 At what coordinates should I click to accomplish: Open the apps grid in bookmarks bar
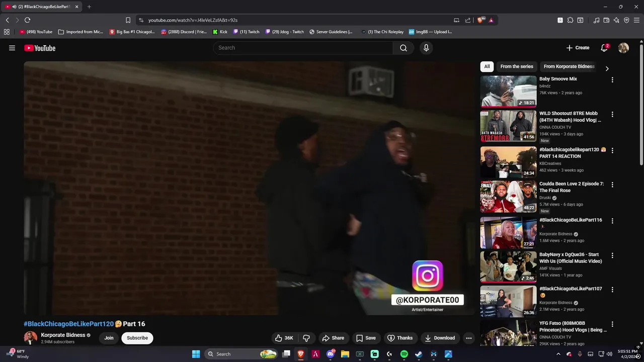click(x=7, y=32)
